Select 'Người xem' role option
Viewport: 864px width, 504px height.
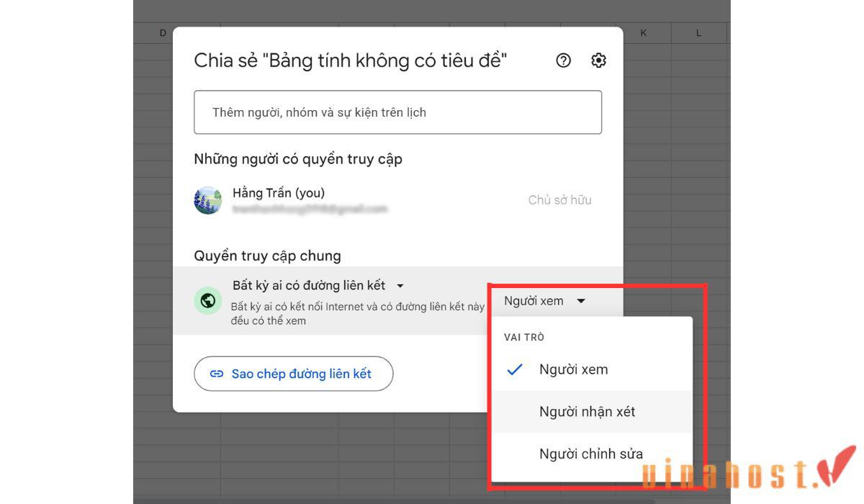pyautogui.click(x=590, y=369)
